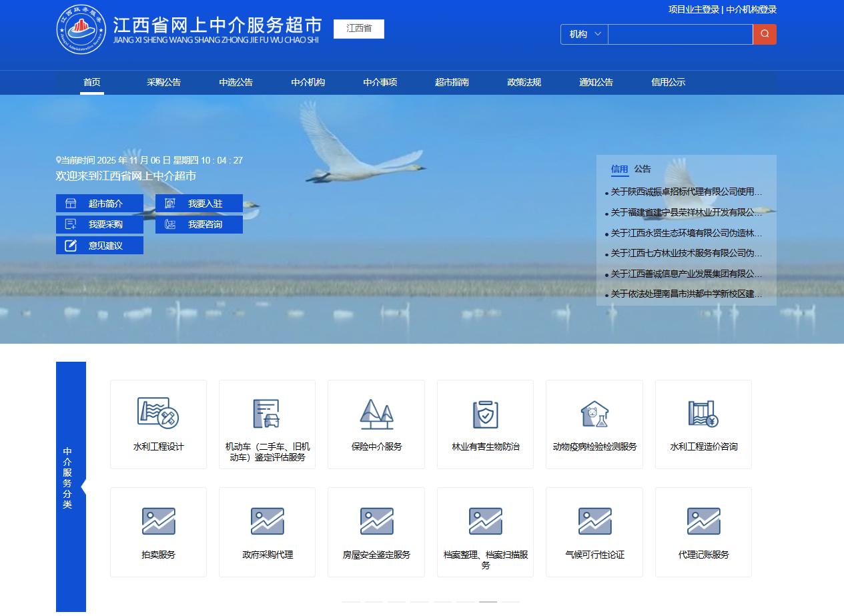
Task: Open 动物疫病检验检测服务 with the flask icon
Action: point(594,414)
